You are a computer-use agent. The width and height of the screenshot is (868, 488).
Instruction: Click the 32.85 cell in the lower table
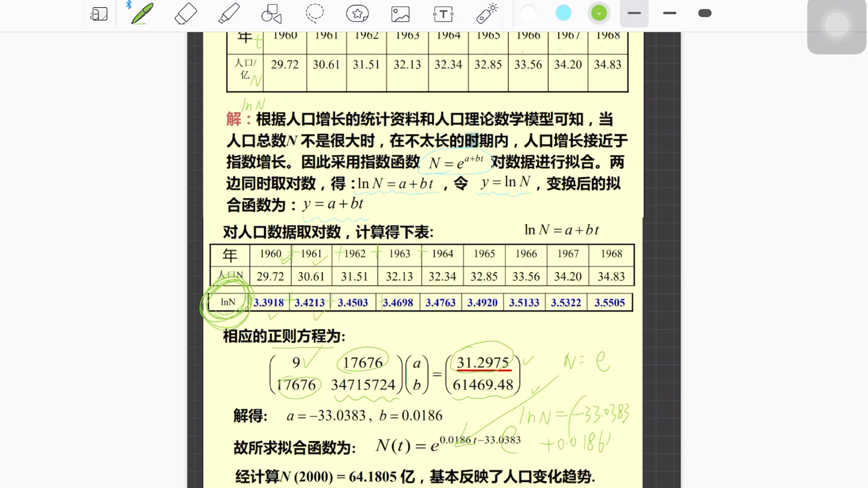[484, 277]
